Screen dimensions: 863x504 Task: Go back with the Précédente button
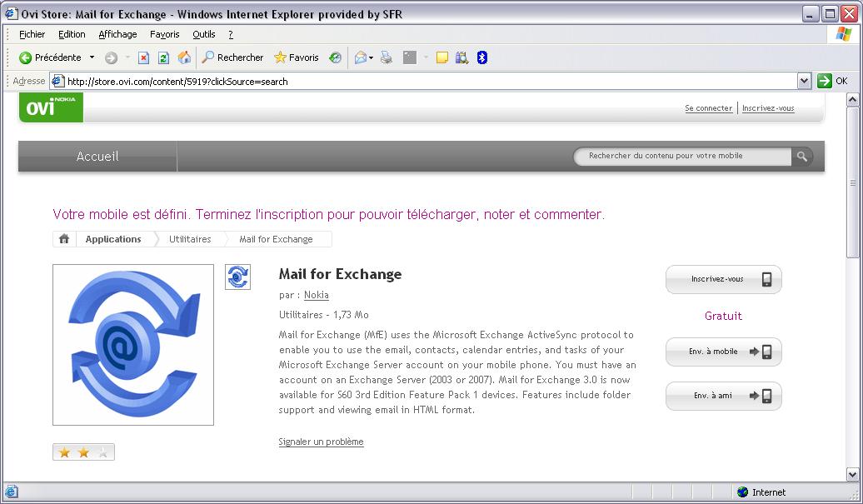click(x=49, y=57)
